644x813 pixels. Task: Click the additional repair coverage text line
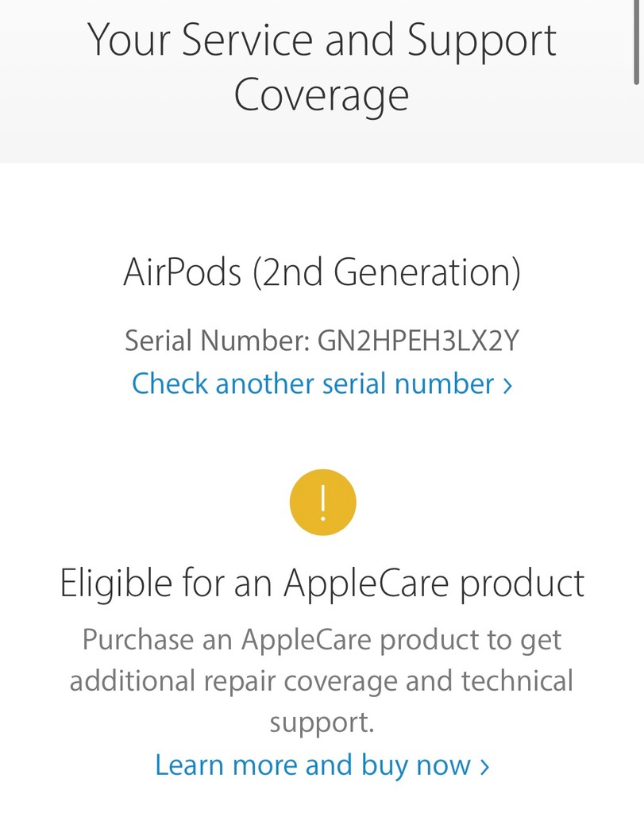point(322,681)
